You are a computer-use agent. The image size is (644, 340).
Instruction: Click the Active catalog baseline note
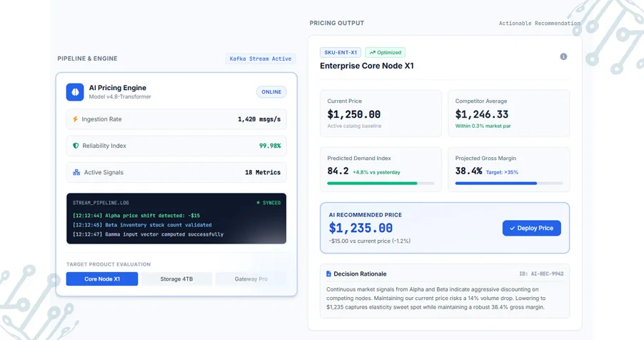354,126
